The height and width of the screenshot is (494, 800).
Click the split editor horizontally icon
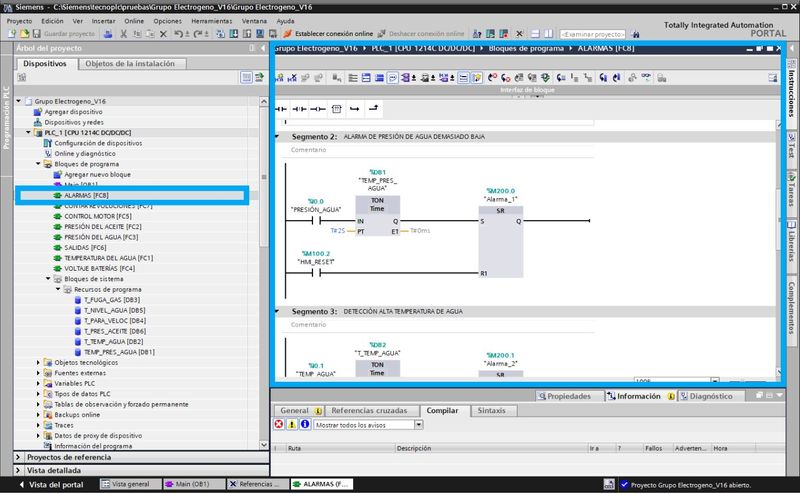click(535, 34)
